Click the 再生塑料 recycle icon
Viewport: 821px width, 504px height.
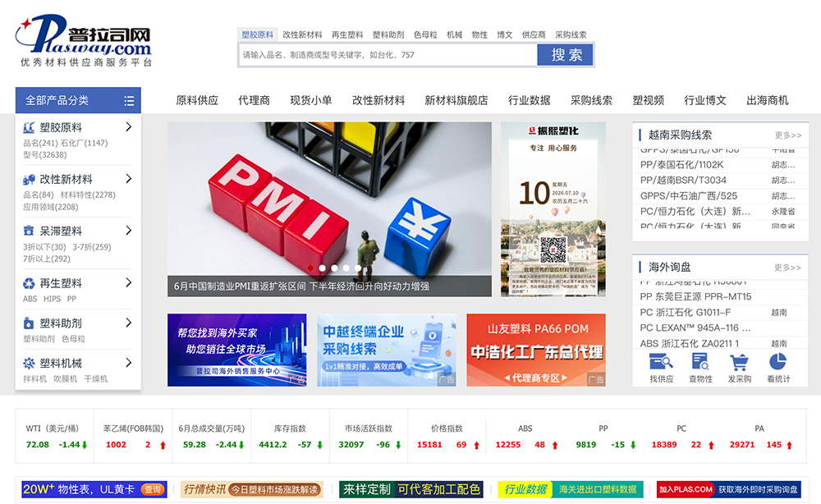click(x=29, y=283)
